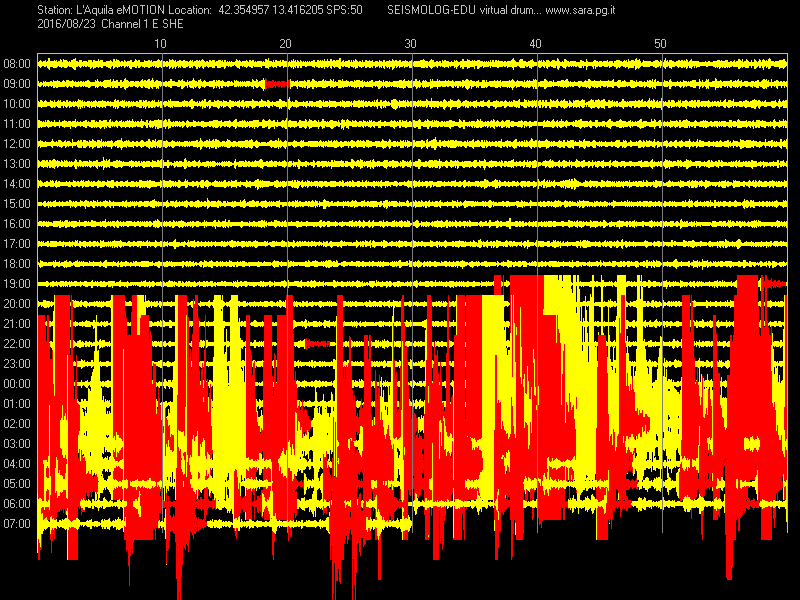Click the red event marker on 09:00 trace
Screen dimensions: 800x600
click(x=277, y=84)
